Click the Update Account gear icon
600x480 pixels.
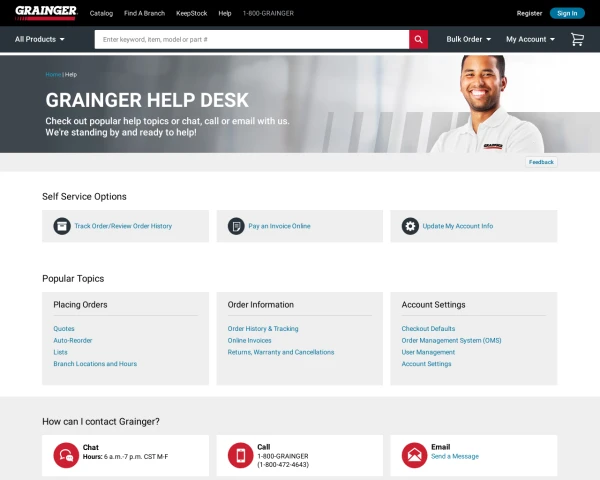pyautogui.click(x=410, y=226)
